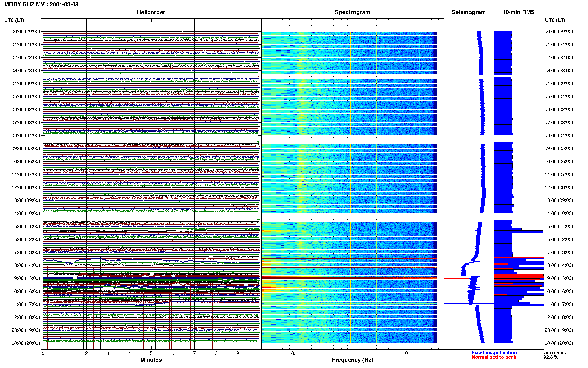The height and width of the screenshot is (368, 588).
Task: Select "01:00 (21:00)" on the Helicorder time axis
Action: pos(26,45)
